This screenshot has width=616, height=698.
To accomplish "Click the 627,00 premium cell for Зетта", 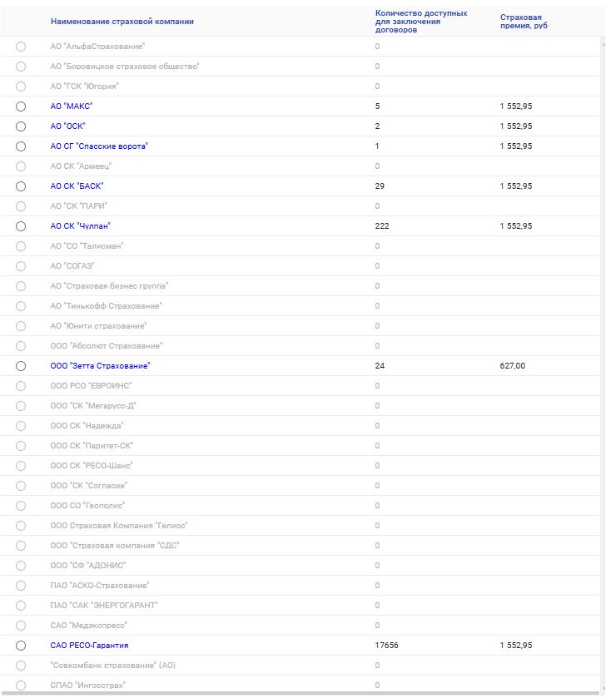I will pos(512,366).
